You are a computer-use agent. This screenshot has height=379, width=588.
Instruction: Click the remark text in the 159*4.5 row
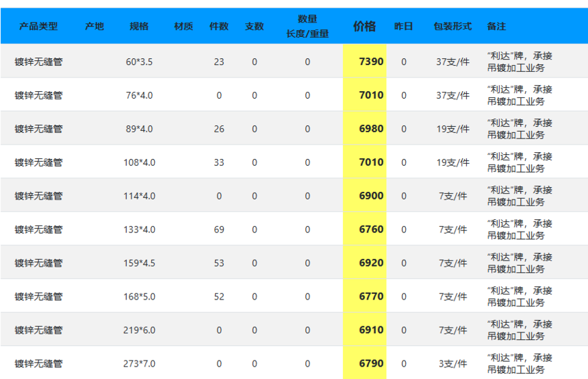point(520,263)
